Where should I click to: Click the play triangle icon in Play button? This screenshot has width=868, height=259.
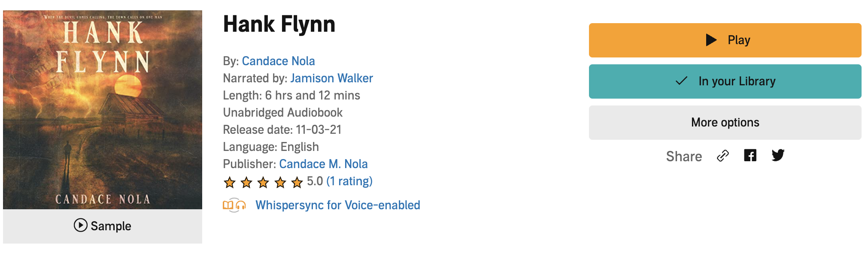pos(711,40)
